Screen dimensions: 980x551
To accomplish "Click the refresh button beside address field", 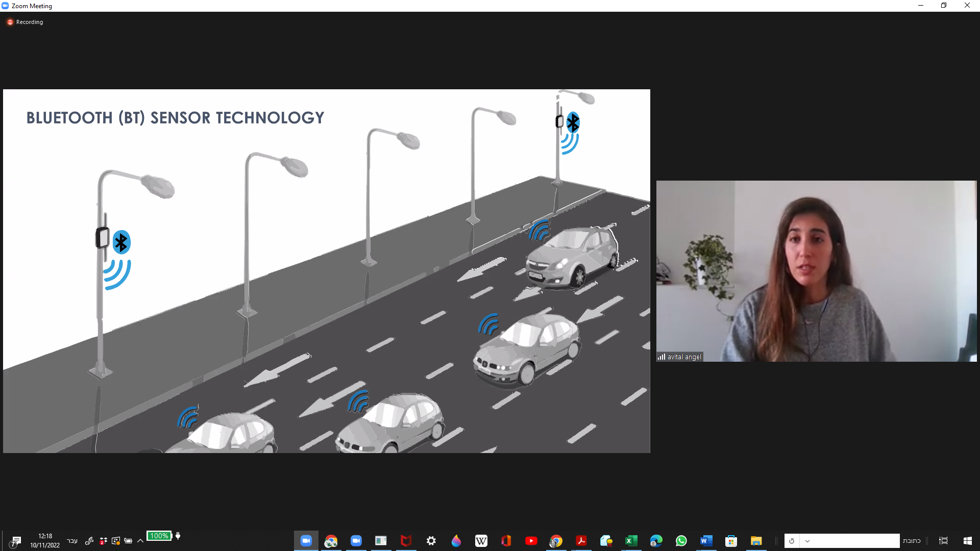I will [792, 541].
